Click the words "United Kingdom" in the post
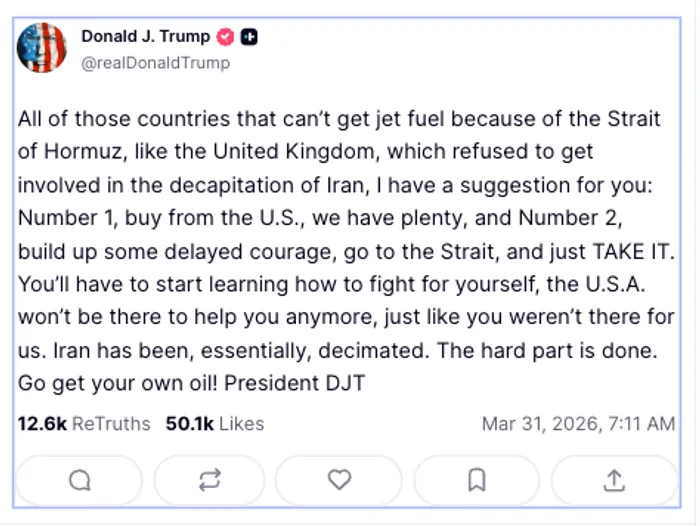This screenshot has height=526, width=700. tap(237, 152)
